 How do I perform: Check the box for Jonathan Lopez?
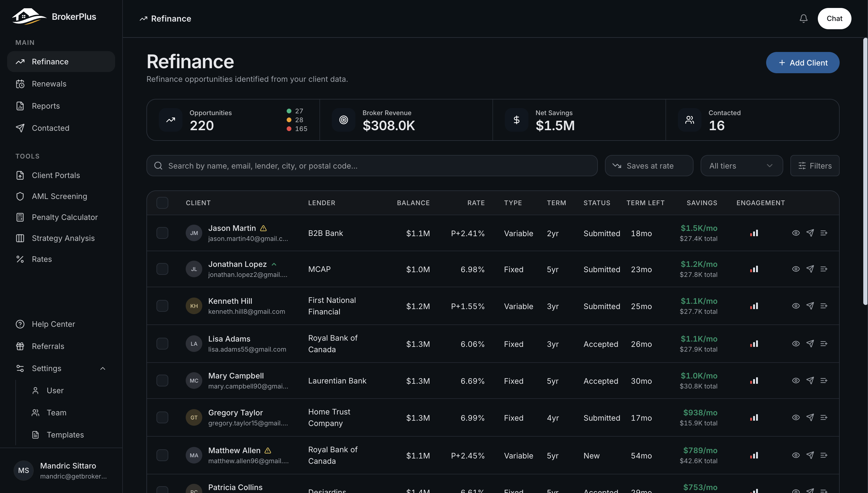click(x=162, y=269)
